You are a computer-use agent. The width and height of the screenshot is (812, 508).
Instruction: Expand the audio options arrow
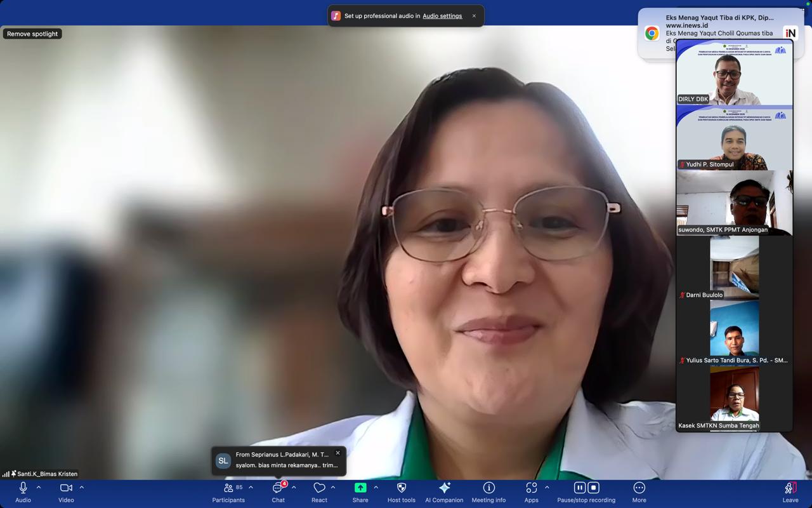point(39,488)
